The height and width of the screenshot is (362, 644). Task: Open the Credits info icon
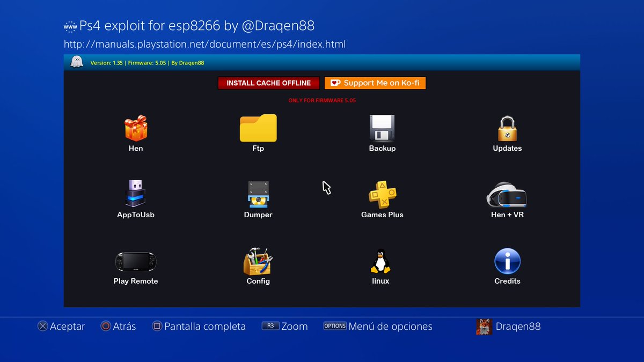click(x=507, y=261)
